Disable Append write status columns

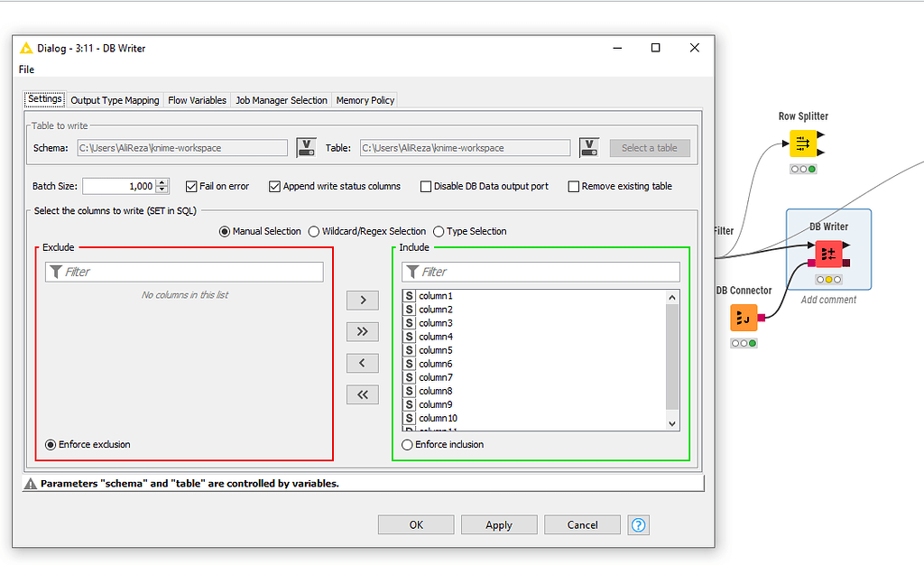(x=274, y=186)
